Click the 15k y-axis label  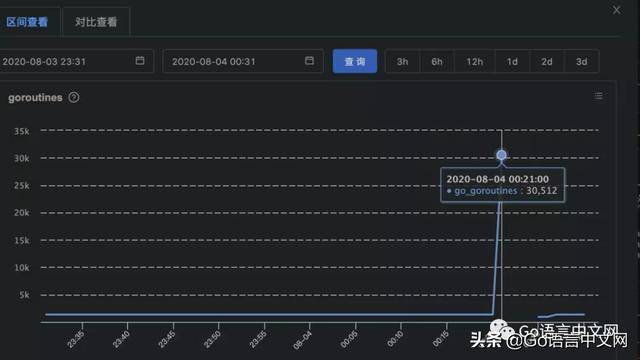point(22,240)
